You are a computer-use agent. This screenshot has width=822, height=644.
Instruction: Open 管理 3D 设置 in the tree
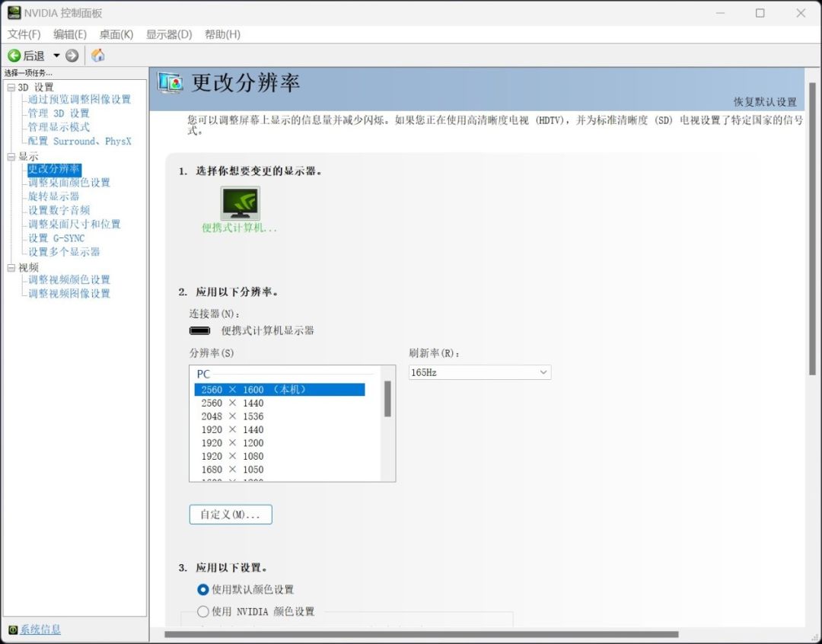click(58, 113)
